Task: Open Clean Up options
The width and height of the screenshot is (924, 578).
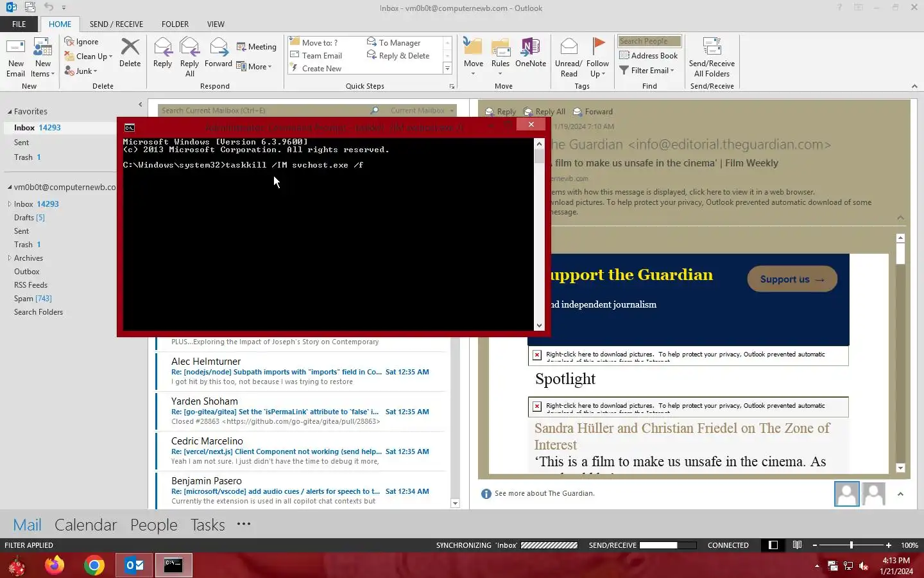Action: 89,57
